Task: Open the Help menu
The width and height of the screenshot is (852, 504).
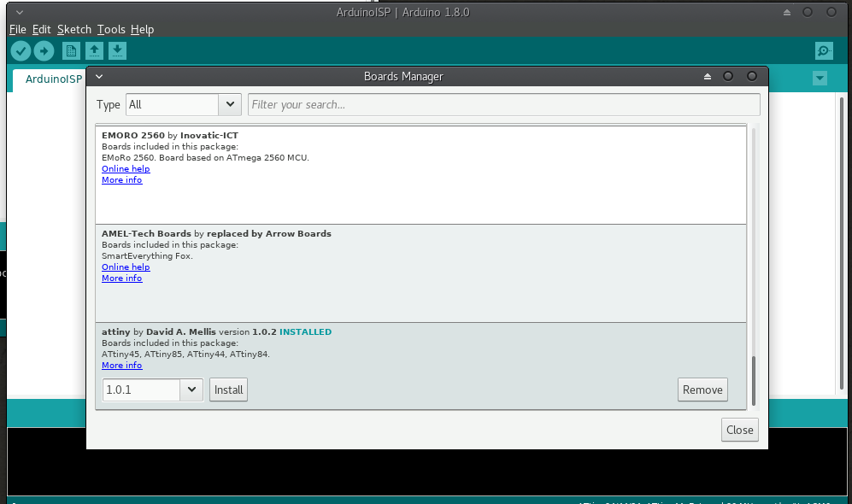Action: click(143, 29)
